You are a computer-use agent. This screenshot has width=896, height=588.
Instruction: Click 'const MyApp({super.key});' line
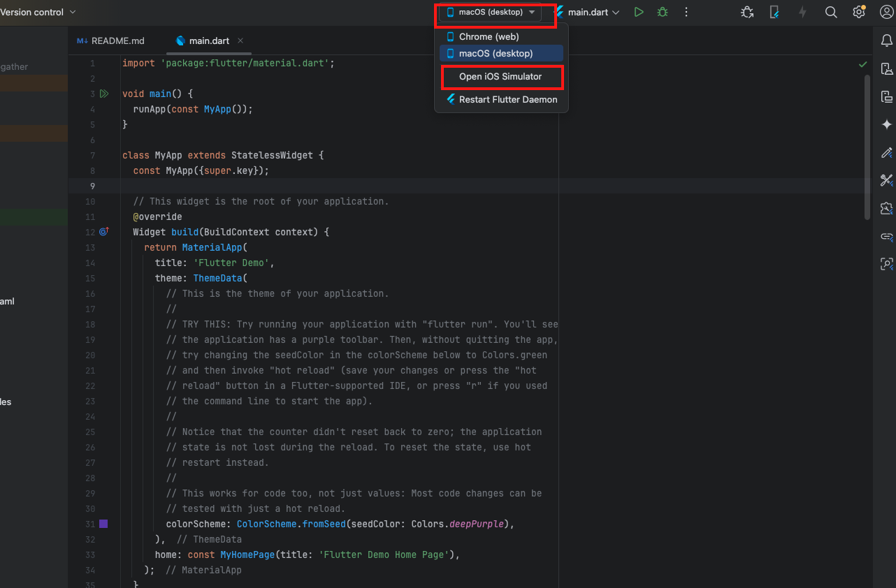[201, 170]
